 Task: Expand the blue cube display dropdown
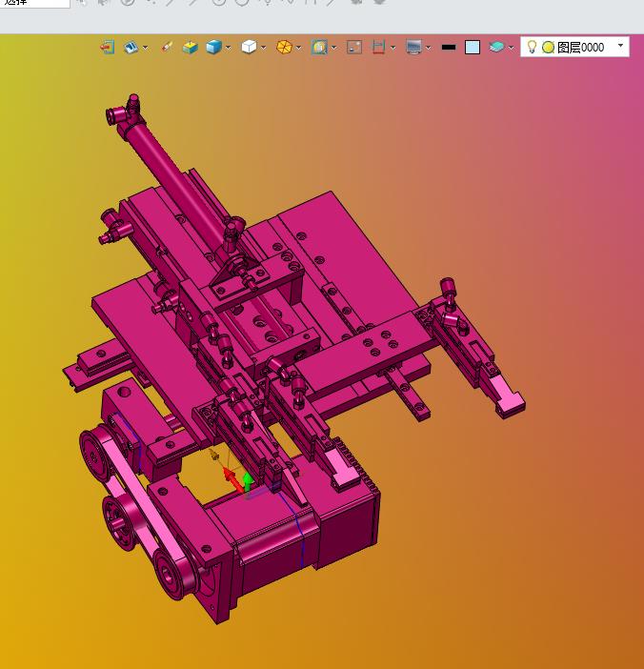(229, 48)
